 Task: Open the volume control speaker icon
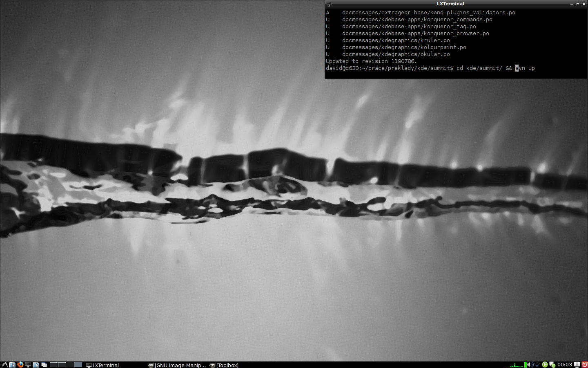click(530, 365)
